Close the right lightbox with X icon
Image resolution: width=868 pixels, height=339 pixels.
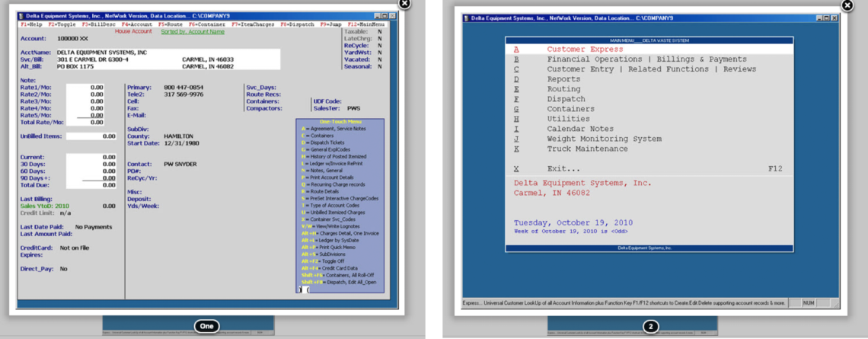click(x=847, y=5)
